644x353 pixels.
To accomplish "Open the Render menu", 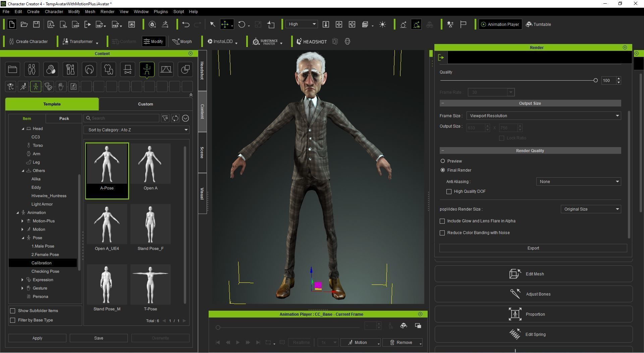I will (x=107, y=11).
